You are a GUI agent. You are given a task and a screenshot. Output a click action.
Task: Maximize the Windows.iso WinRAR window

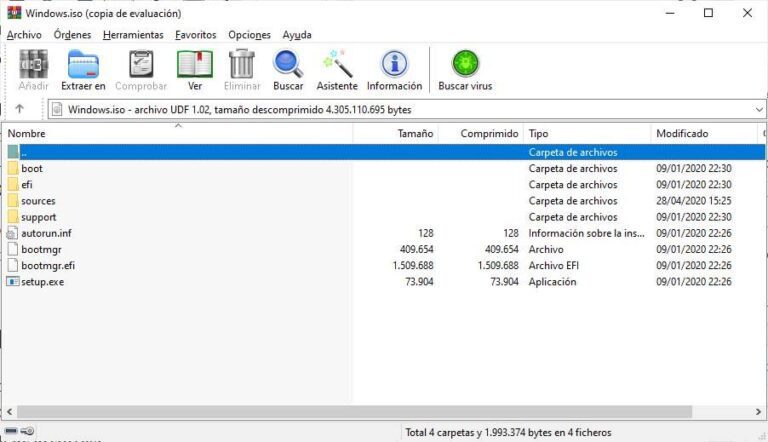pyautogui.click(x=708, y=13)
